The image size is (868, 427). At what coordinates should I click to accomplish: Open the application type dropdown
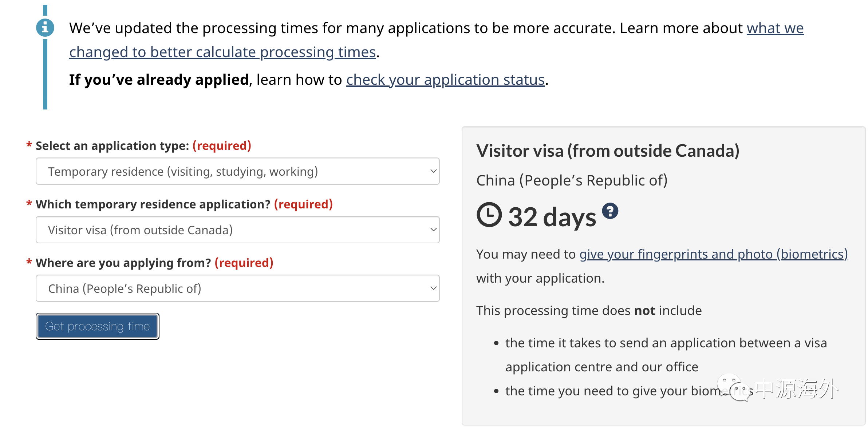coord(237,171)
